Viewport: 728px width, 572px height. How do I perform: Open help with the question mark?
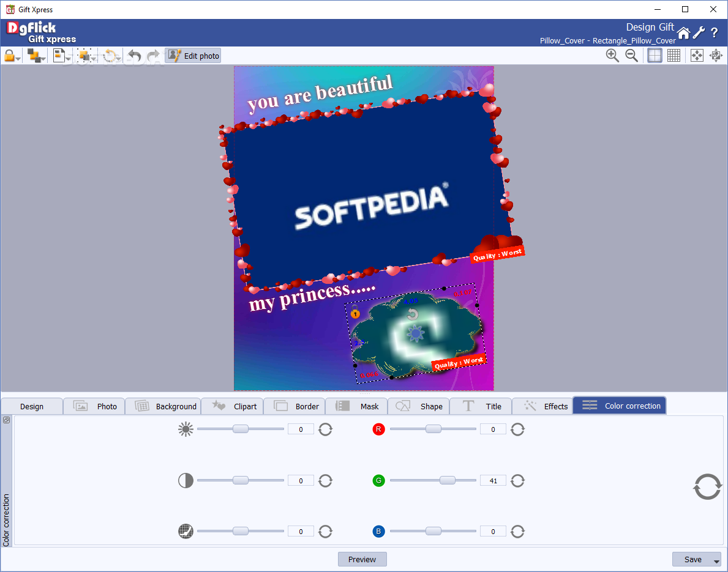715,32
